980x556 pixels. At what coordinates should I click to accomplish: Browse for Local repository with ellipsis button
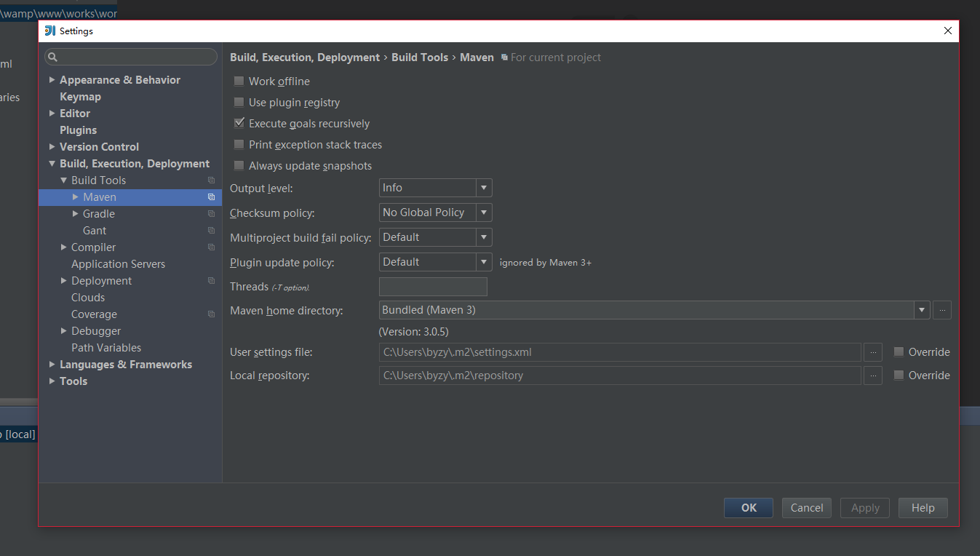(x=873, y=376)
